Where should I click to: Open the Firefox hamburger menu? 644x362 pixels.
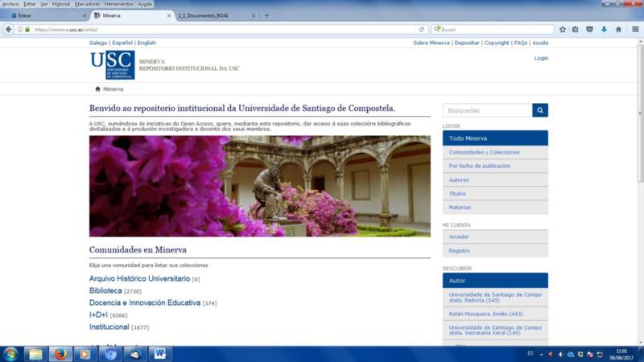click(634, 30)
